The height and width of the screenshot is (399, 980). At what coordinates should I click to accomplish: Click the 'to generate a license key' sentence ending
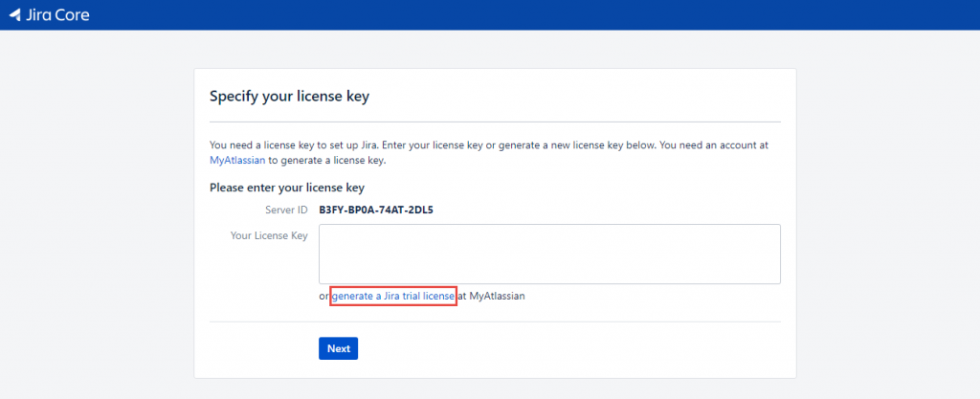pos(327,160)
